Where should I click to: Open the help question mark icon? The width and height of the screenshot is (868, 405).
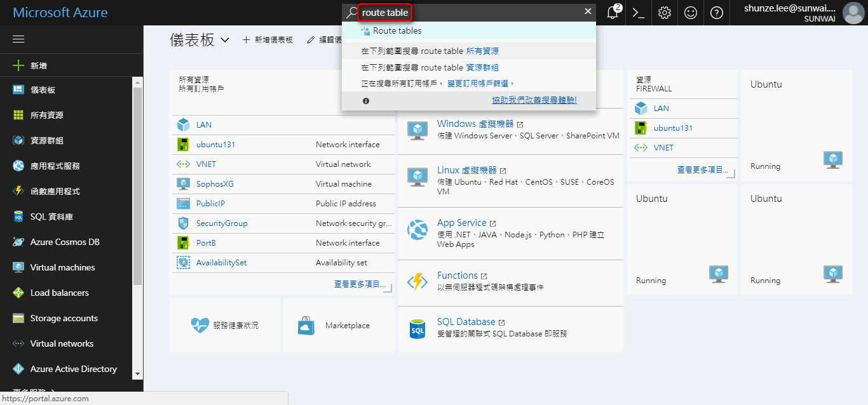(x=717, y=13)
